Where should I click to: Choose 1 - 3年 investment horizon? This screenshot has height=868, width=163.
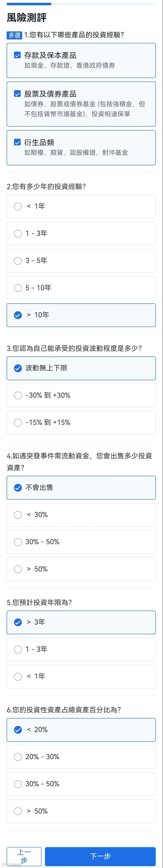point(81,650)
